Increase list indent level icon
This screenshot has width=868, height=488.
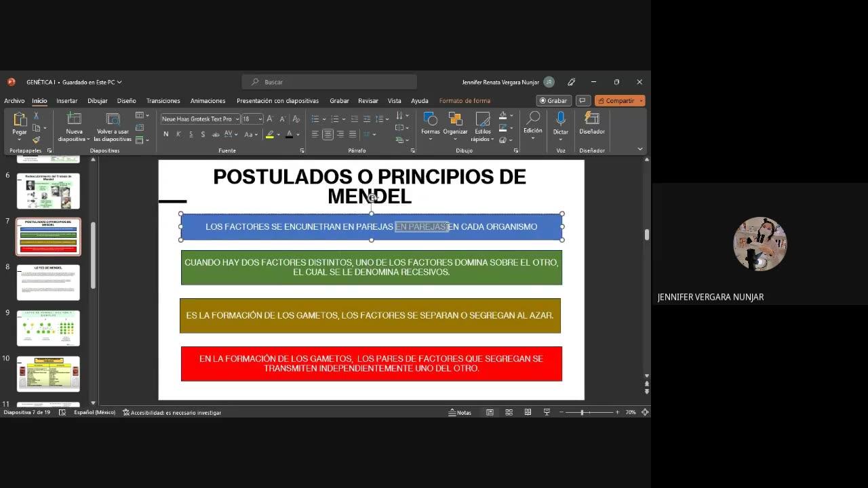click(x=367, y=119)
